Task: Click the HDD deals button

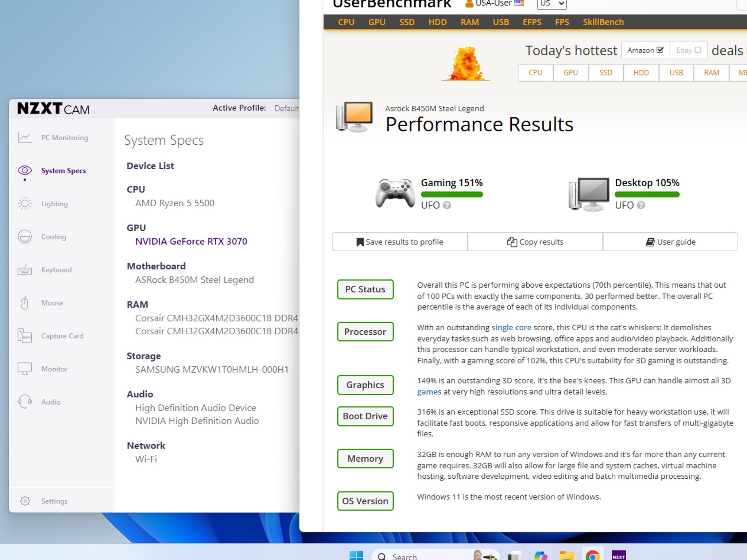Action: coord(641,73)
